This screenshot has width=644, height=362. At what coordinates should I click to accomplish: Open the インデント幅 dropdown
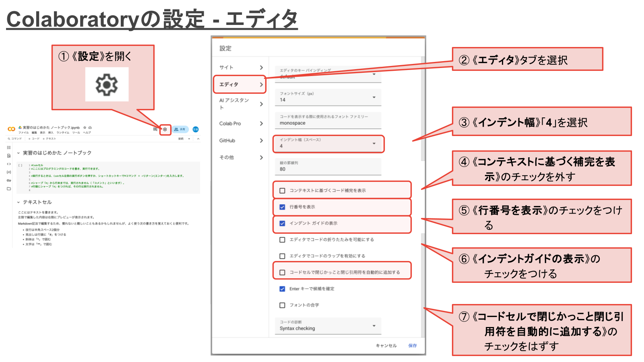tap(328, 144)
